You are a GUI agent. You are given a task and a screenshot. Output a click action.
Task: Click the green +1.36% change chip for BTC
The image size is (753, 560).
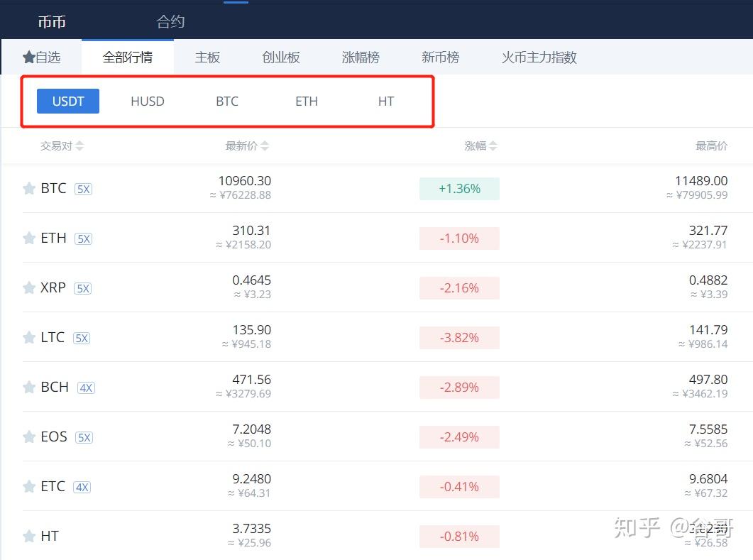[x=459, y=188]
